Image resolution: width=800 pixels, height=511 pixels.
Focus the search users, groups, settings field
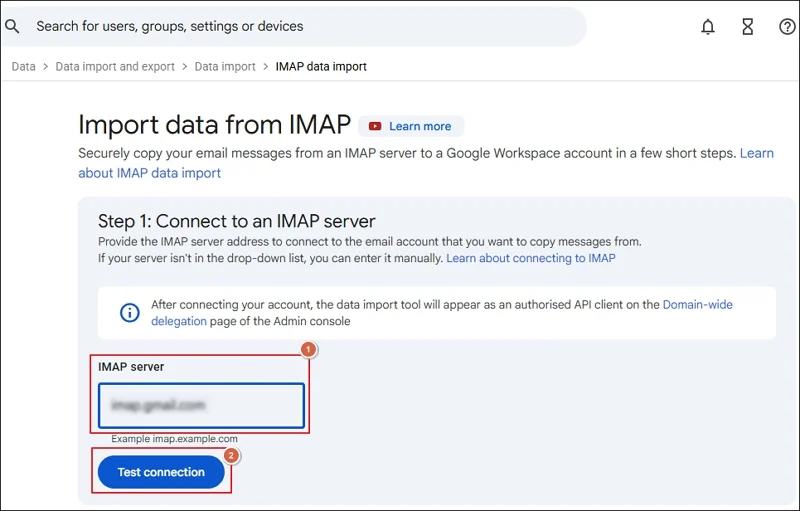click(294, 26)
